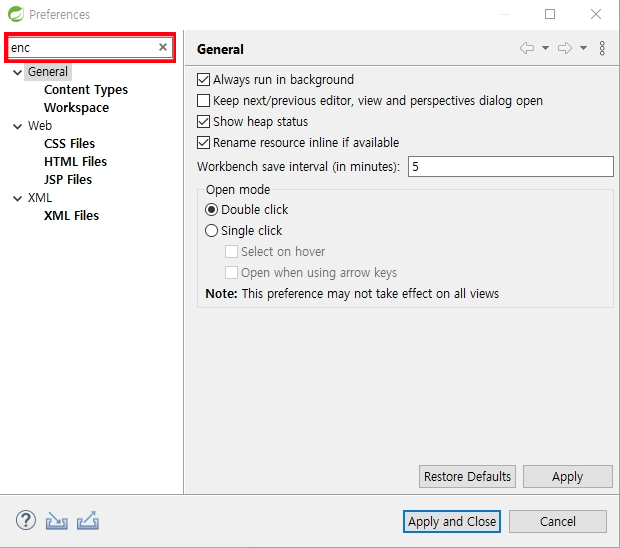Screen dimensions: 620x548
Task: Open JSP Files preferences
Action: click(68, 180)
